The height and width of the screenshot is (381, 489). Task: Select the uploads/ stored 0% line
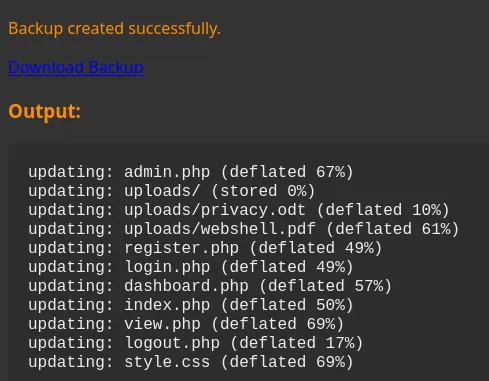tap(172, 191)
